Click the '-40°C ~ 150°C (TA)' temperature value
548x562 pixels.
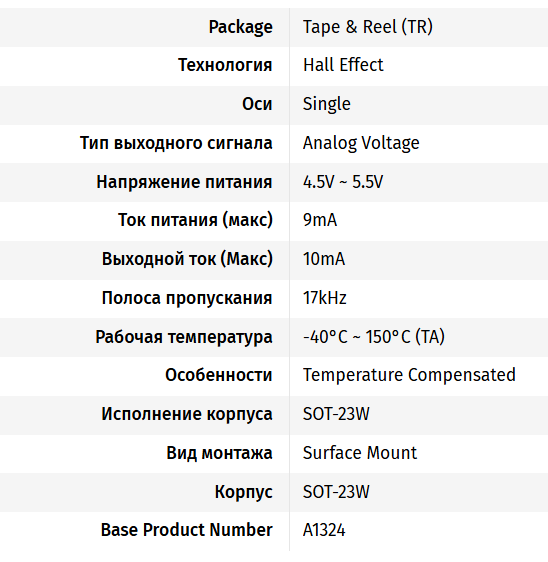coord(374,337)
